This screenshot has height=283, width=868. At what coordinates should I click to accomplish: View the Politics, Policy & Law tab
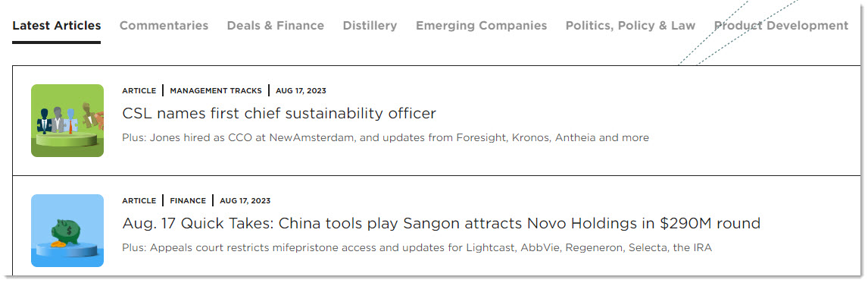630,26
